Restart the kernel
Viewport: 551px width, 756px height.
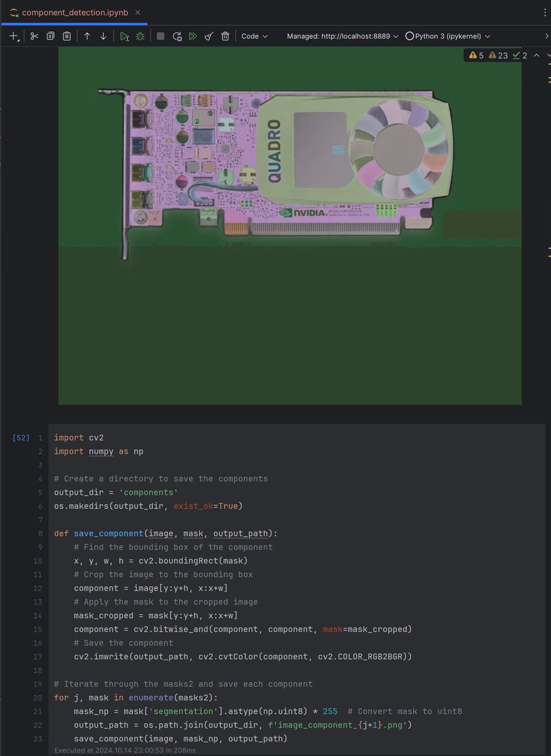point(177,37)
